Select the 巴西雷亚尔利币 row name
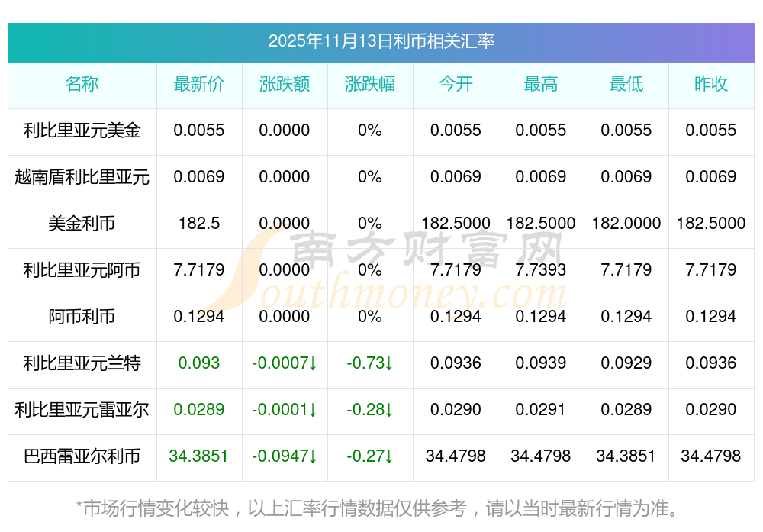Screen dimensions: 763x532 point(82,456)
